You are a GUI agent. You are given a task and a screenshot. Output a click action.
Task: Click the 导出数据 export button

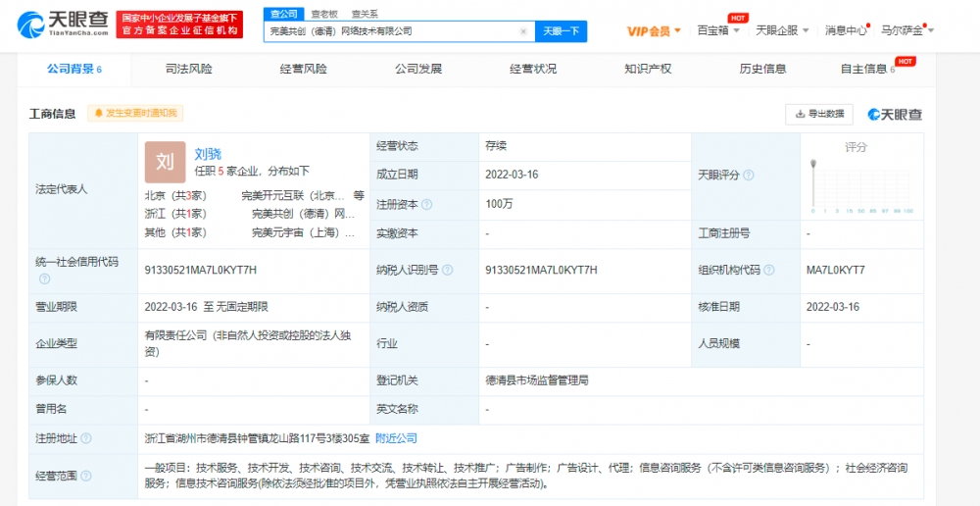[x=818, y=114]
